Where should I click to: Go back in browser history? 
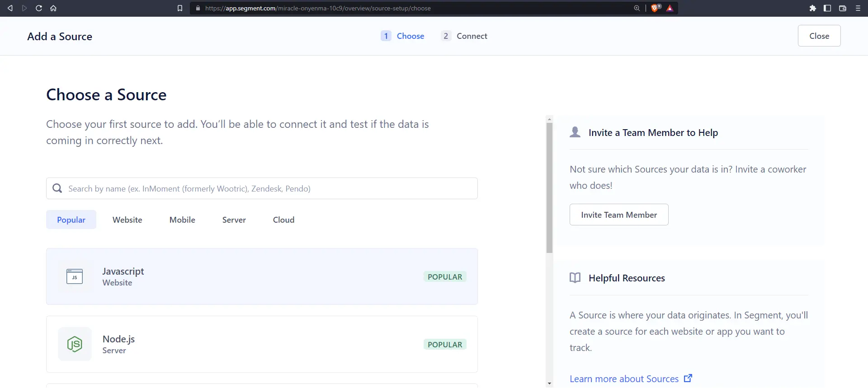pyautogui.click(x=10, y=8)
